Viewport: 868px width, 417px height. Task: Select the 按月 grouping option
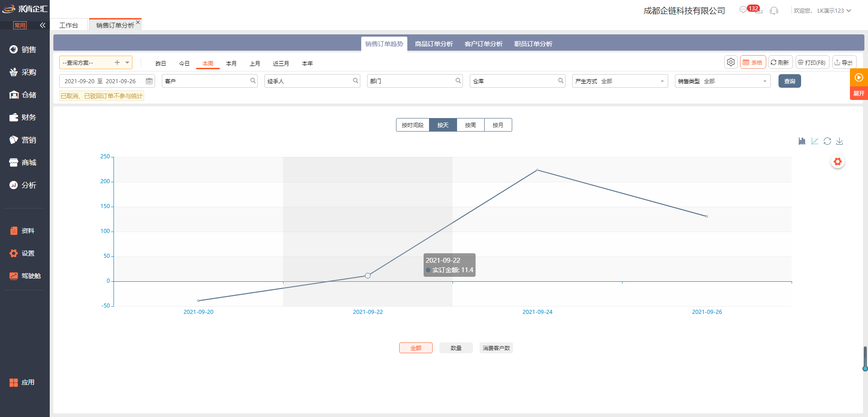pos(498,125)
